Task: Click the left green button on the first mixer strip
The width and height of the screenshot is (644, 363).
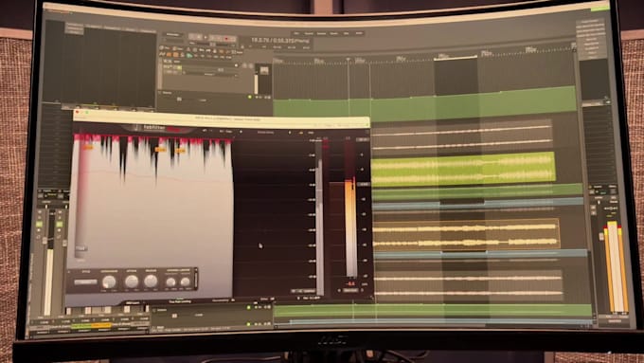Action: (x=40, y=225)
